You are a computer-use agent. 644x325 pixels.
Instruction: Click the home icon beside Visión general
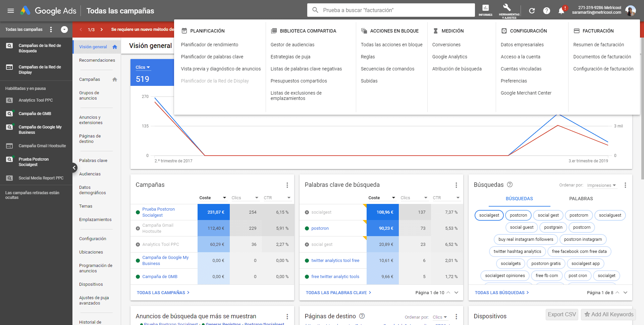pyautogui.click(x=115, y=47)
